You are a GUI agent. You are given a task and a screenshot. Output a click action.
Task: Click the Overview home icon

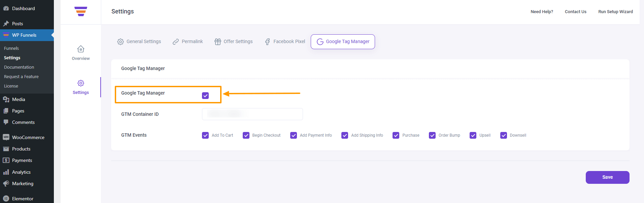81,49
